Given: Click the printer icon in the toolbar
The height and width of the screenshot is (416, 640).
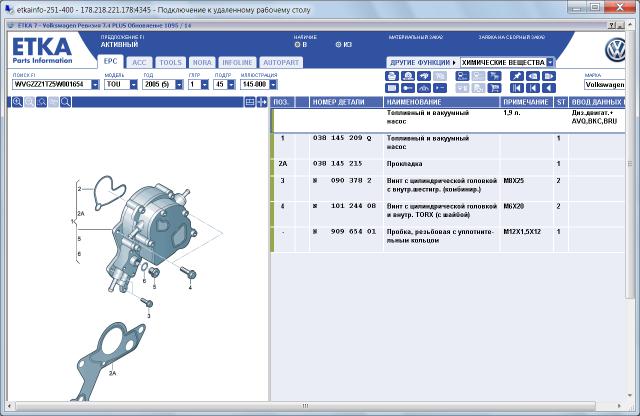Looking at the screenshot, I should pos(392,76).
